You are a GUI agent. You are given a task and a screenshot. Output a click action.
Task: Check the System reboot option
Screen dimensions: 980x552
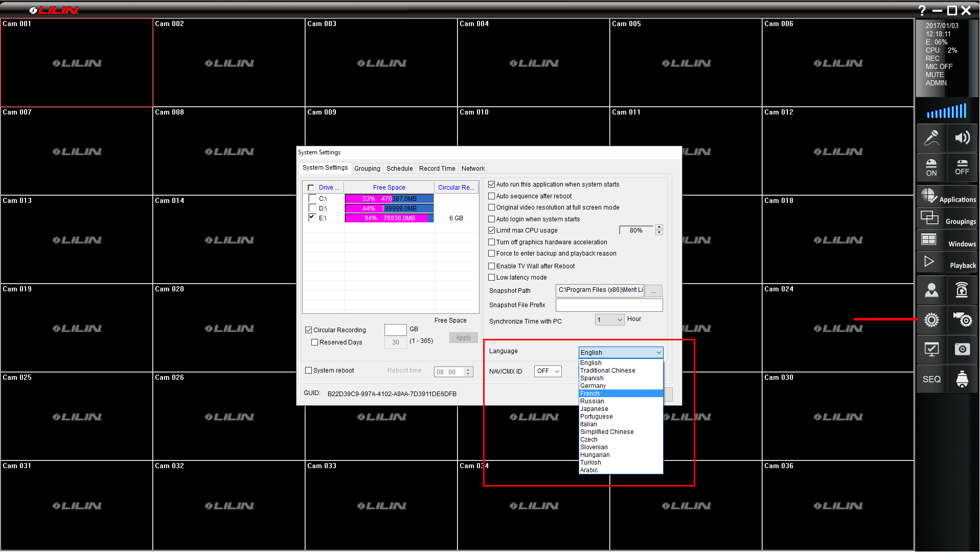(309, 371)
